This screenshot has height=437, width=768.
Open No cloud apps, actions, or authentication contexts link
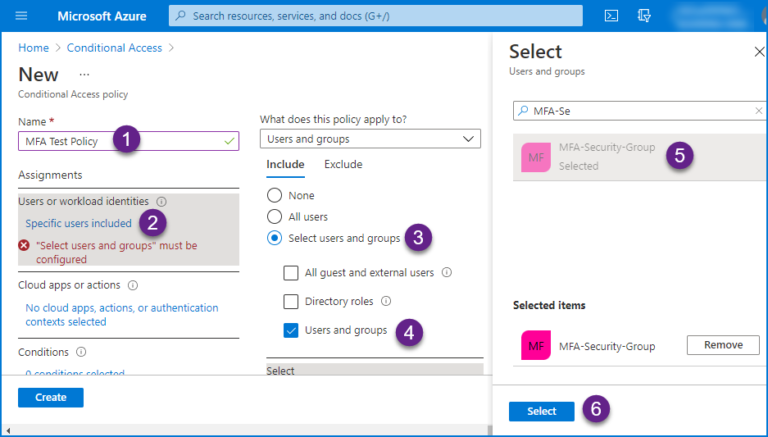pos(122,315)
